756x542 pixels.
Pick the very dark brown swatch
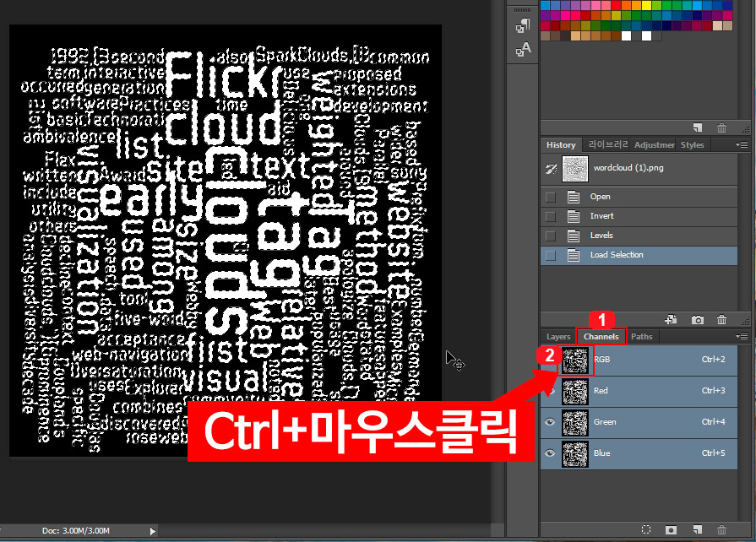tap(566, 35)
